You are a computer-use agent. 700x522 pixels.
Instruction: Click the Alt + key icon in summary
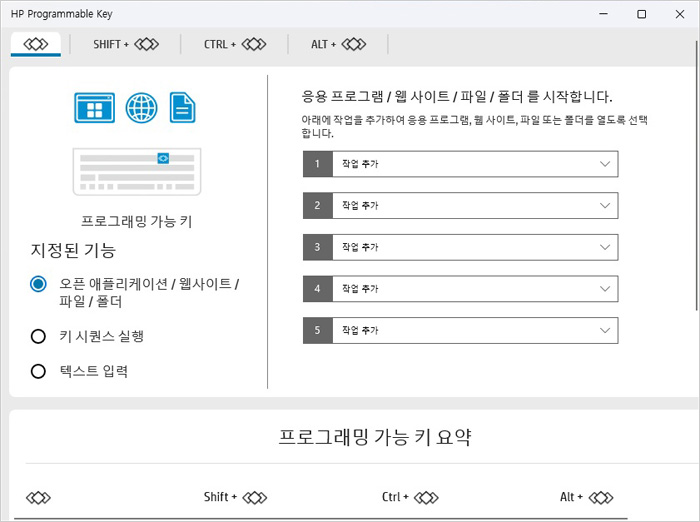coord(587,497)
